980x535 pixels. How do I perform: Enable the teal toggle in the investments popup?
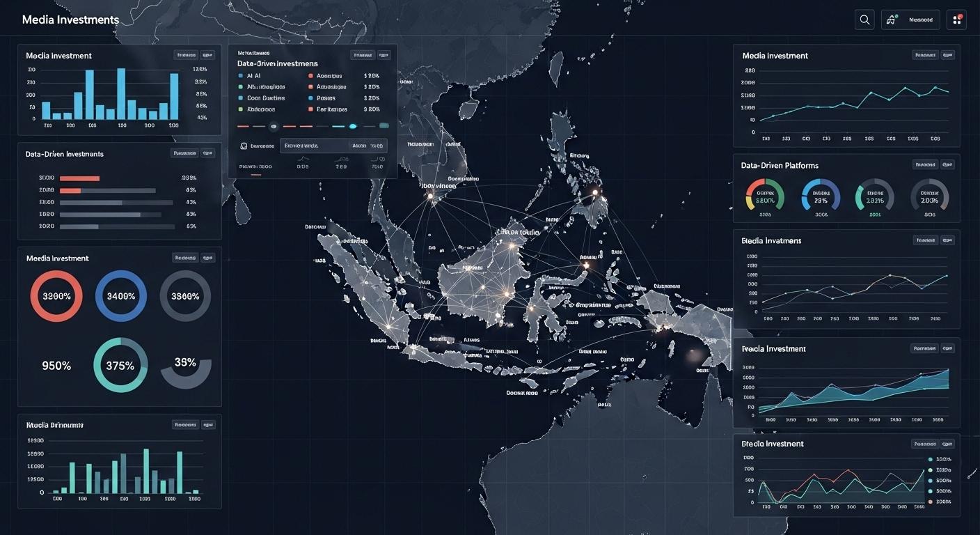point(353,126)
